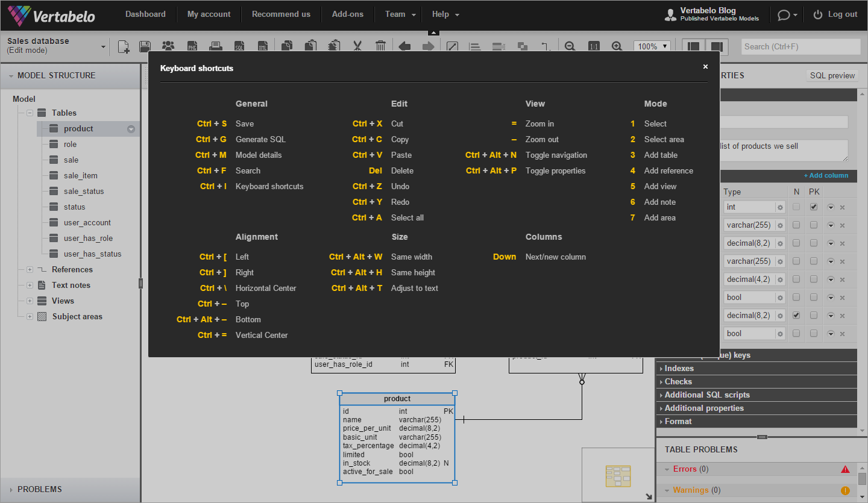Image resolution: width=868 pixels, height=503 pixels.
Task: Close the Keyboard shortcuts dialog
Action: (x=705, y=67)
